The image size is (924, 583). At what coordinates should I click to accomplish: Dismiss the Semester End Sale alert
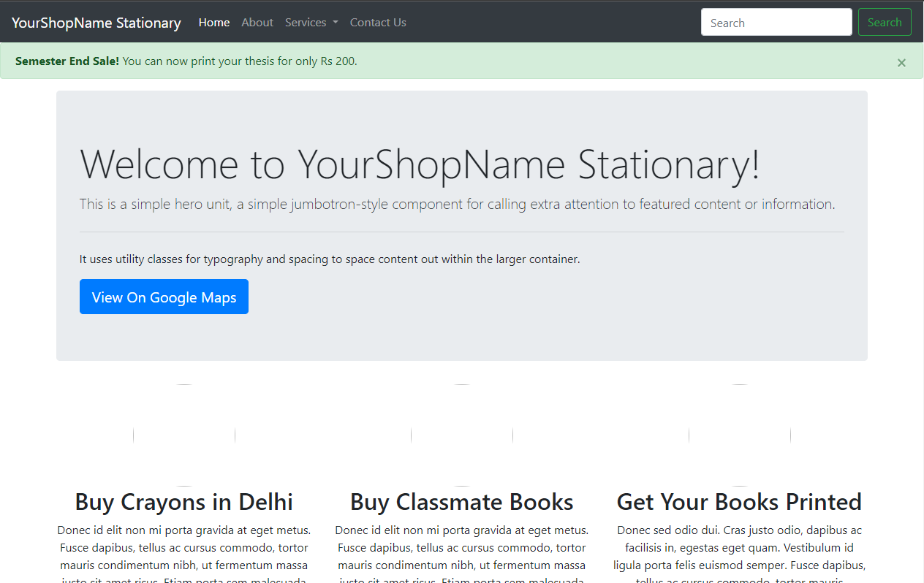pos(901,63)
